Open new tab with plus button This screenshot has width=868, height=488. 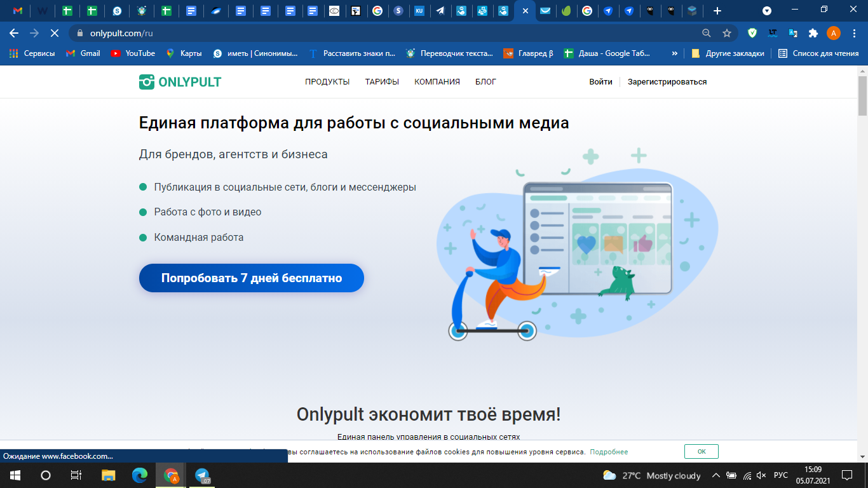[717, 11]
